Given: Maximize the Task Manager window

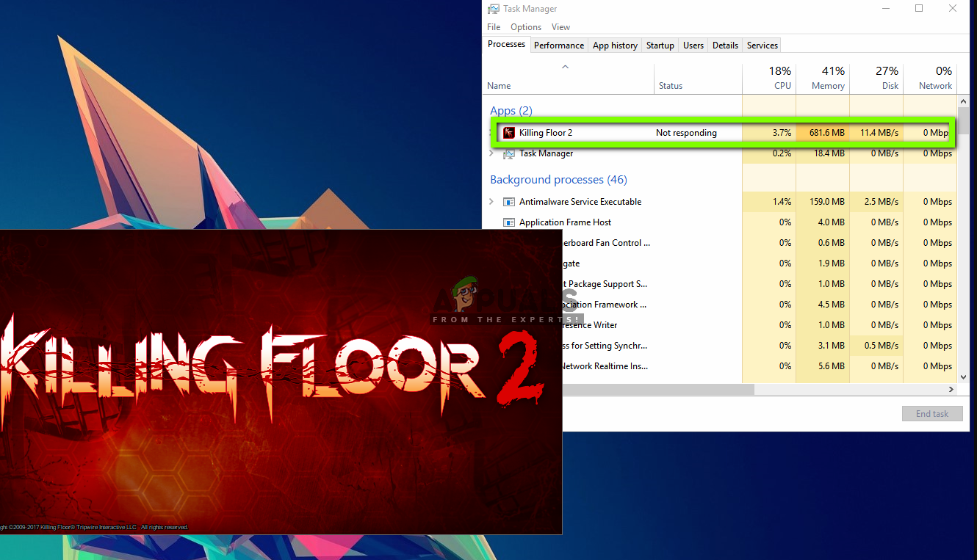Looking at the screenshot, I should 919,9.
